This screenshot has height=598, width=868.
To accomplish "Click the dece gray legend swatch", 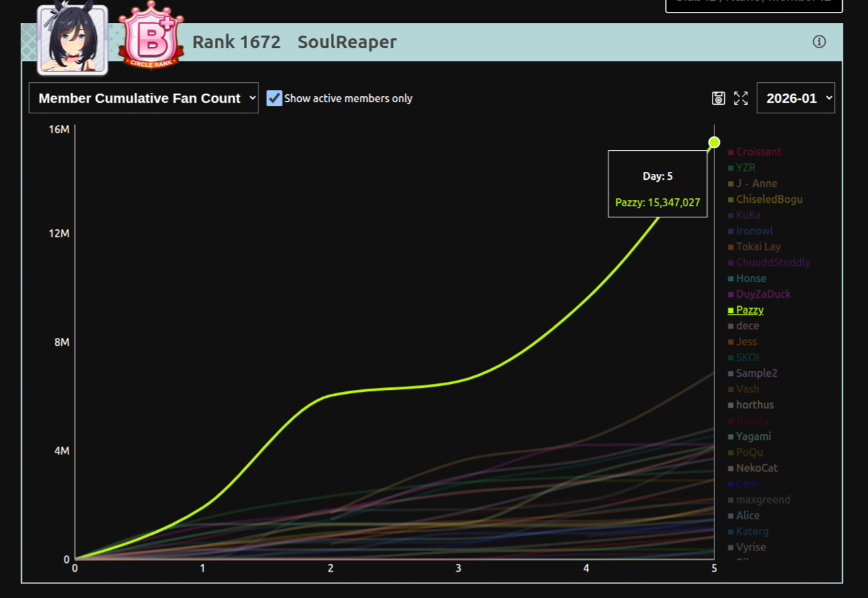I will (x=730, y=326).
